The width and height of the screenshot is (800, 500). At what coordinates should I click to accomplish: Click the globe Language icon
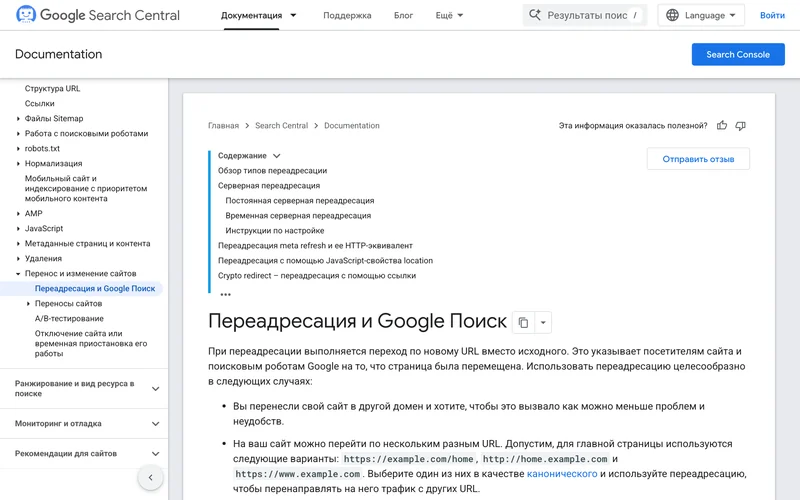click(x=672, y=15)
